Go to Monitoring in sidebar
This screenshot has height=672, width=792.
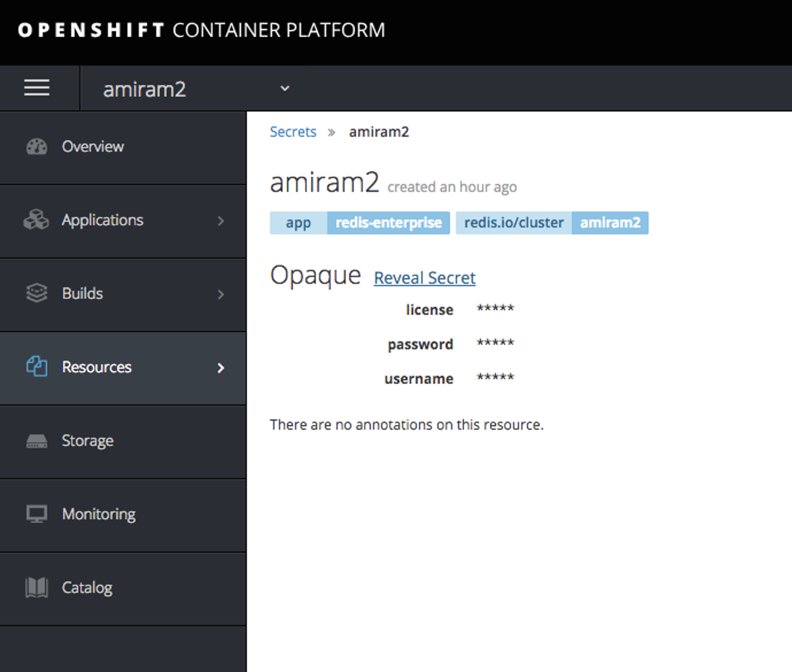(x=99, y=514)
